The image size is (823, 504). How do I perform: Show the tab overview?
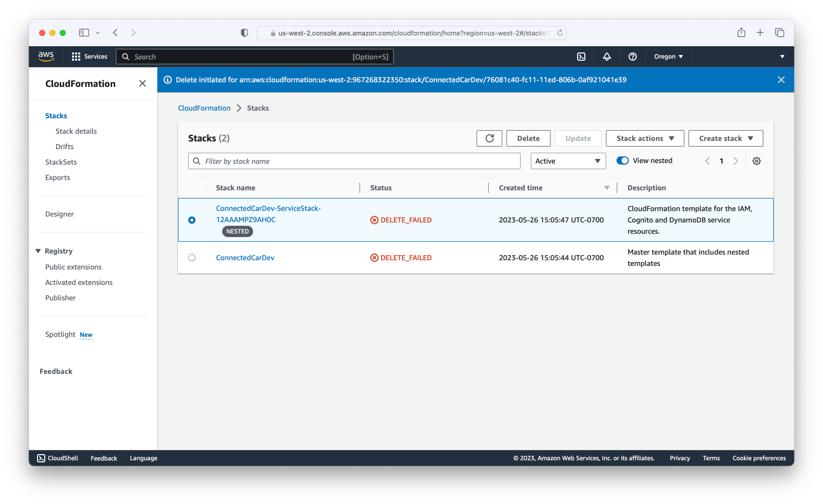[x=780, y=32]
